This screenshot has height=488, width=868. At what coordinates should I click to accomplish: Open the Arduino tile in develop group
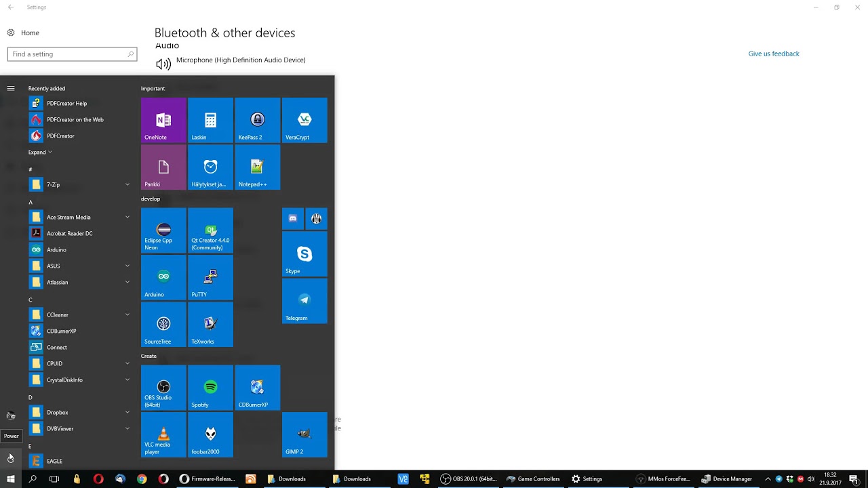click(163, 277)
